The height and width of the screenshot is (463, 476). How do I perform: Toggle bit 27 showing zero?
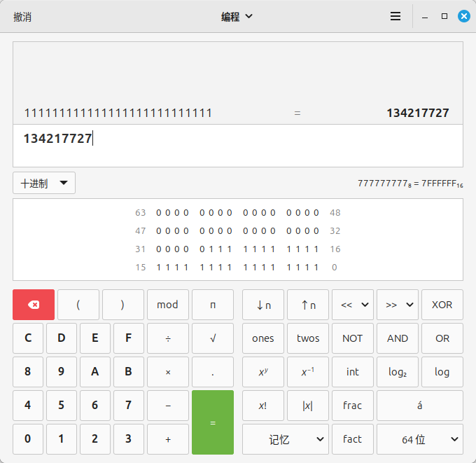(x=202, y=249)
